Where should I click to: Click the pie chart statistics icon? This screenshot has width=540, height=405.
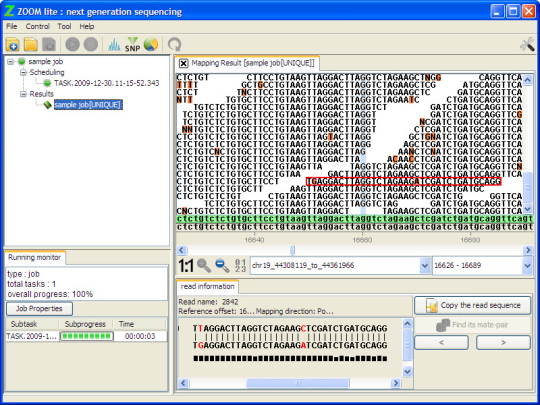click(x=151, y=44)
